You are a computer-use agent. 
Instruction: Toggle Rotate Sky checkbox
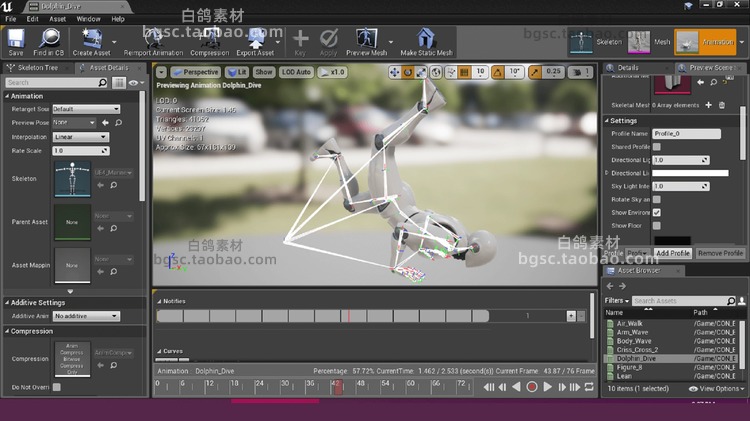coord(657,199)
